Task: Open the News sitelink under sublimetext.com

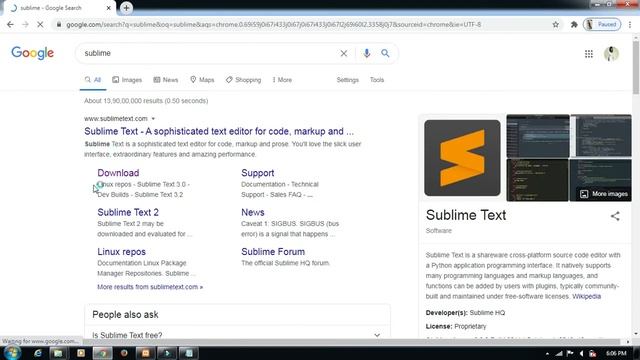Action: coord(253,212)
